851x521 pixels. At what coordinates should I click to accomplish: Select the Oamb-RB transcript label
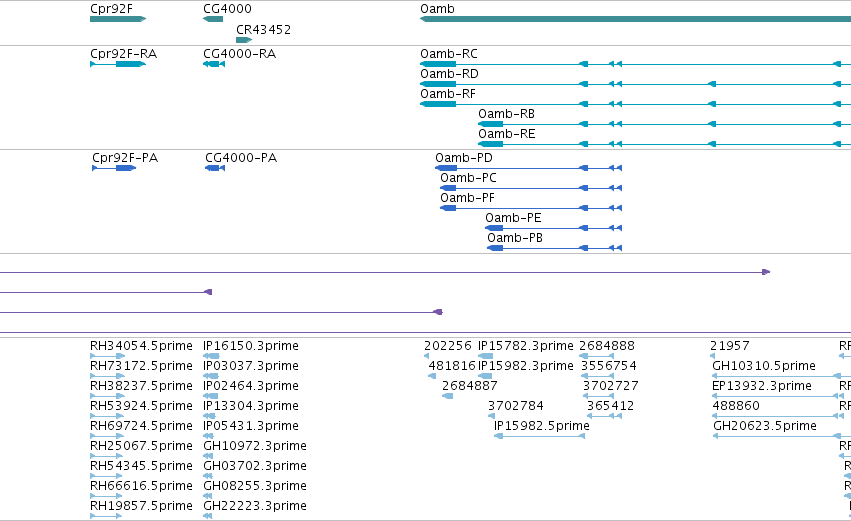tap(506, 114)
